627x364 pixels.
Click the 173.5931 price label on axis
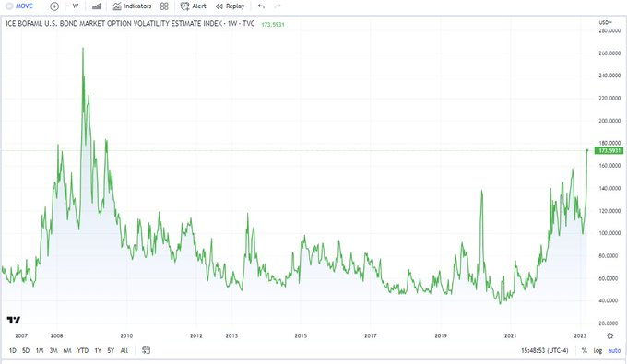coord(609,150)
